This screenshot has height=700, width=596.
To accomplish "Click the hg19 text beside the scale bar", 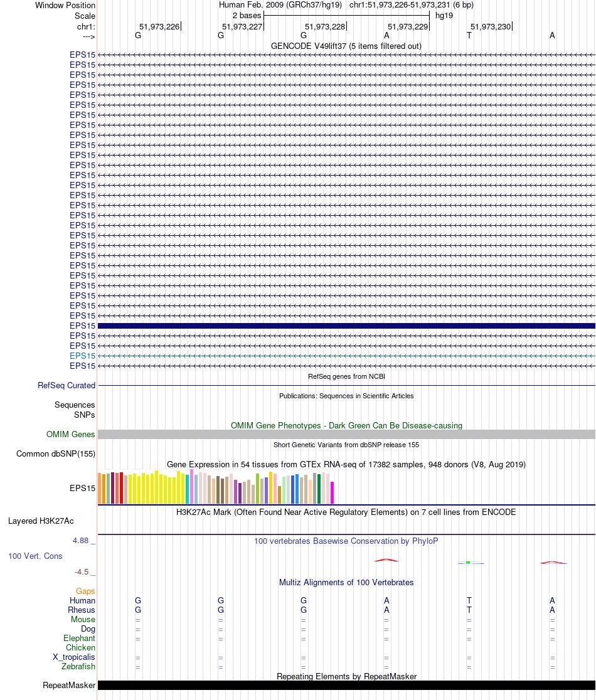I will (444, 16).
